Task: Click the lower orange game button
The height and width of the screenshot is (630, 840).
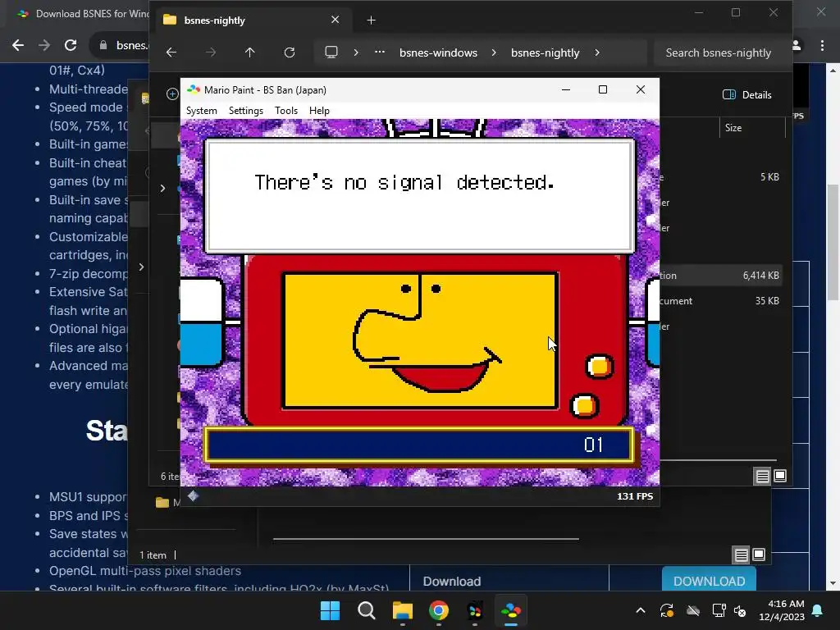Action: 584,406
